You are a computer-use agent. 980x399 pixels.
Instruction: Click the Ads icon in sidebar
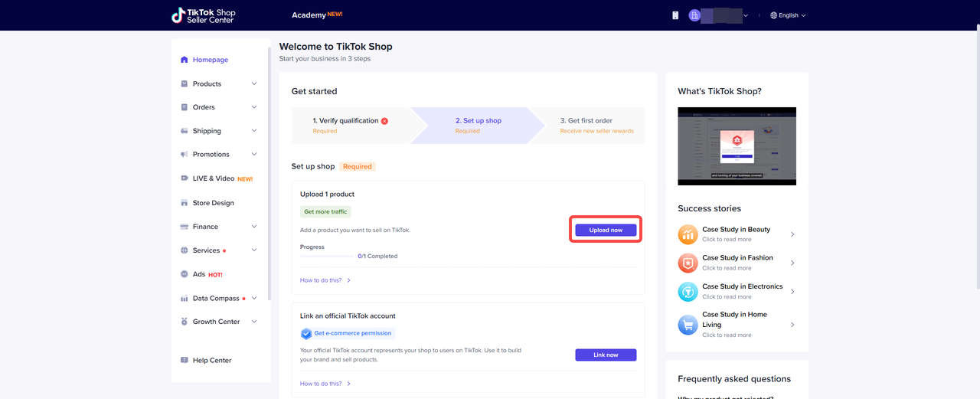(x=185, y=274)
